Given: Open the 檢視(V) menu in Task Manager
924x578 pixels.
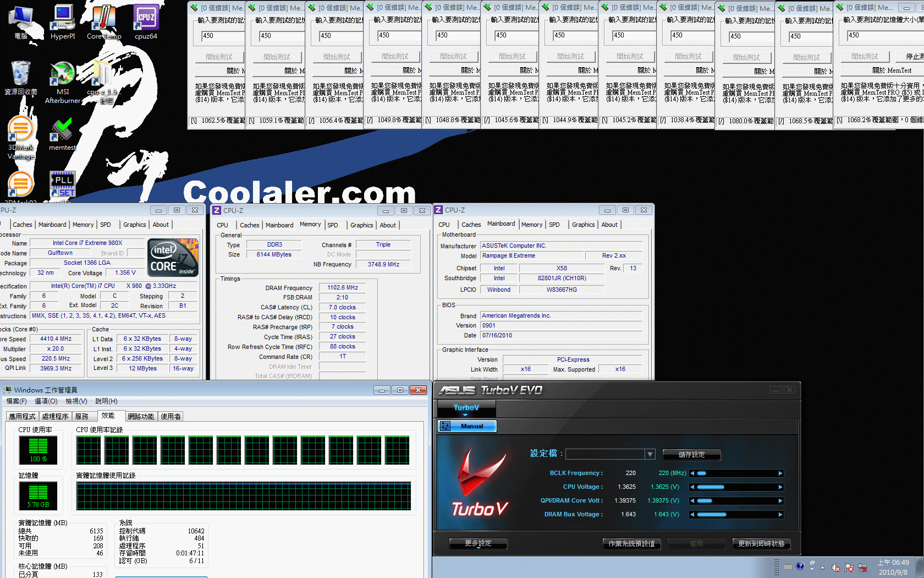Looking at the screenshot, I should (x=76, y=401).
